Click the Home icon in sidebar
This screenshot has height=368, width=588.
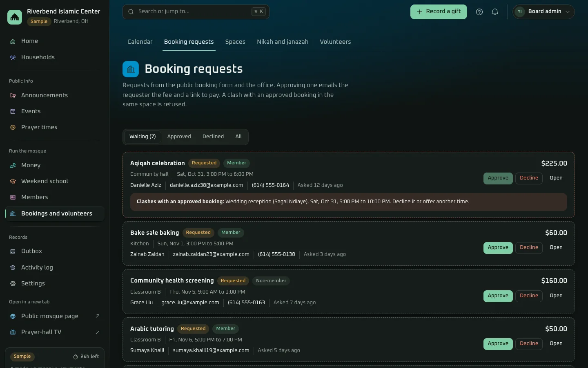coord(13,41)
